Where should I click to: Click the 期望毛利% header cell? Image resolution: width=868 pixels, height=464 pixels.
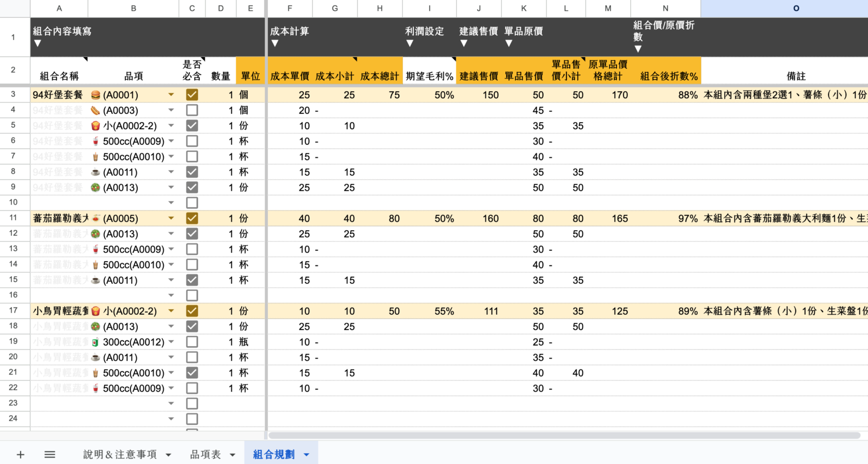(x=430, y=71)
